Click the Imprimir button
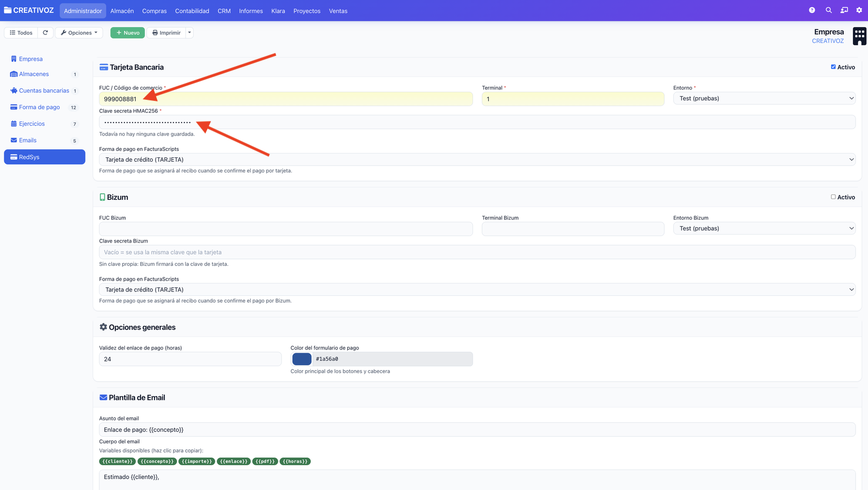Image resolution: width=868 pixels, height=490 pixels. [x=166, y=33]
